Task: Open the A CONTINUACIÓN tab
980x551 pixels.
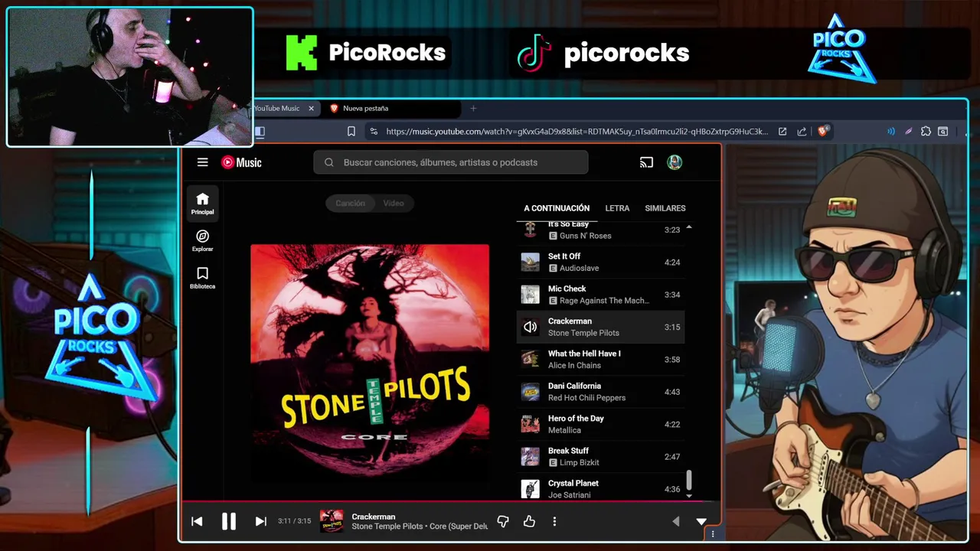Action: 557,208
